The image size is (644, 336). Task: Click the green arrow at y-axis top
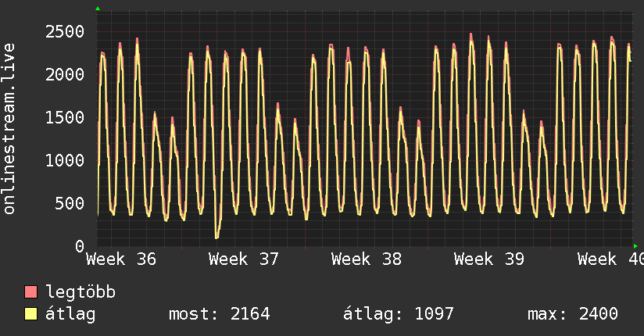click(x=98, y=9)
